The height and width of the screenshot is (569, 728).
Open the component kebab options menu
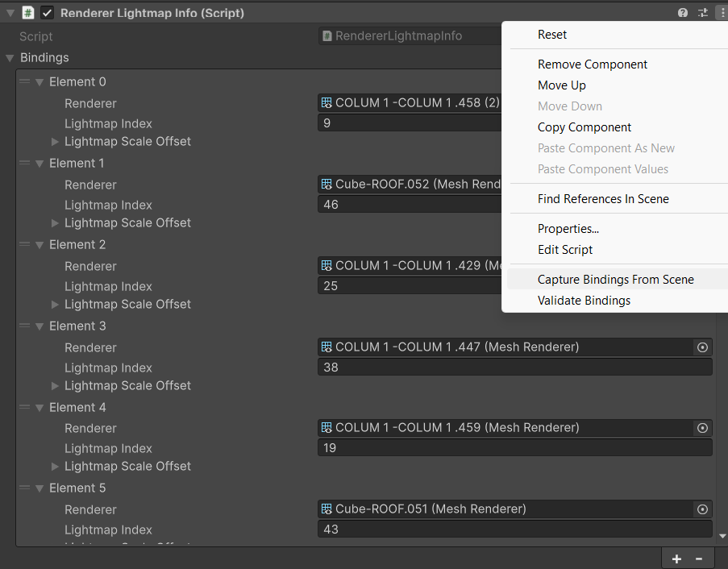click(723, 13)
